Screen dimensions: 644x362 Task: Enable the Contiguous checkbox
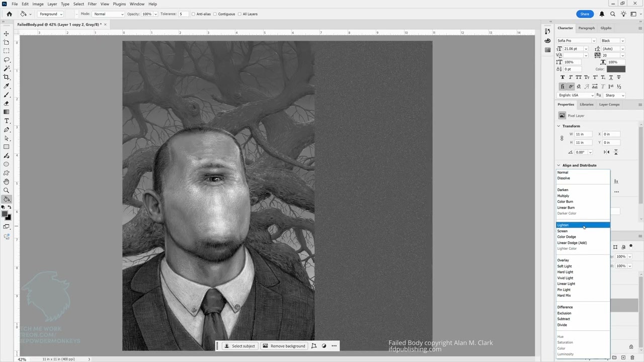pyautogui.click(x=215, y=14)
